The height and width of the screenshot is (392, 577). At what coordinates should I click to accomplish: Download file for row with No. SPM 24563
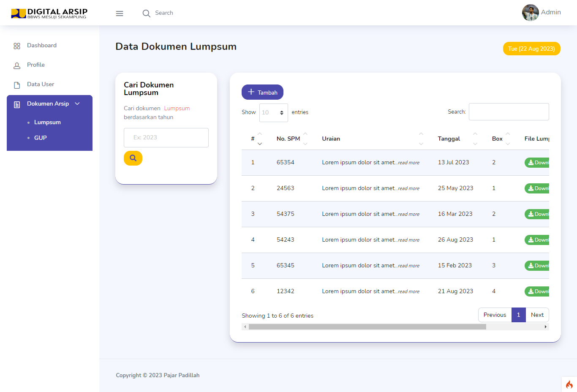point(539,188)
